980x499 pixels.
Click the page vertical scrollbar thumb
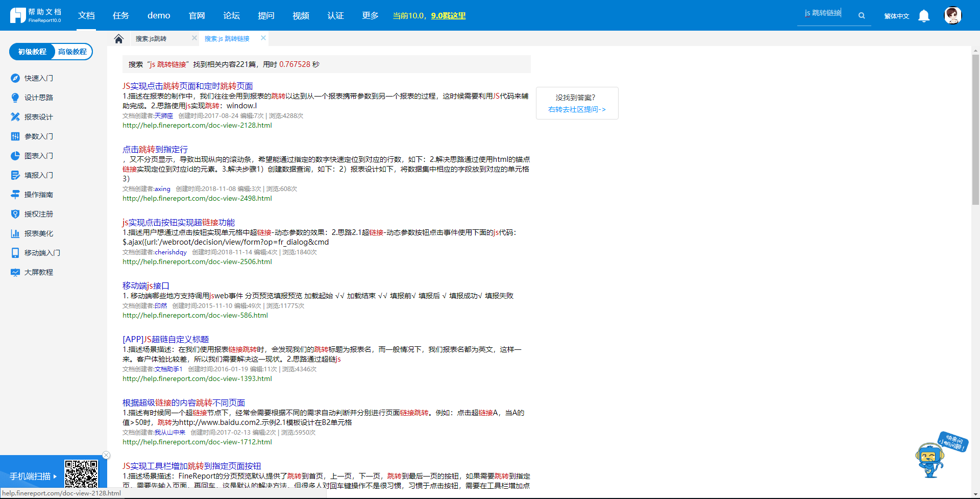tap(975, 129)
